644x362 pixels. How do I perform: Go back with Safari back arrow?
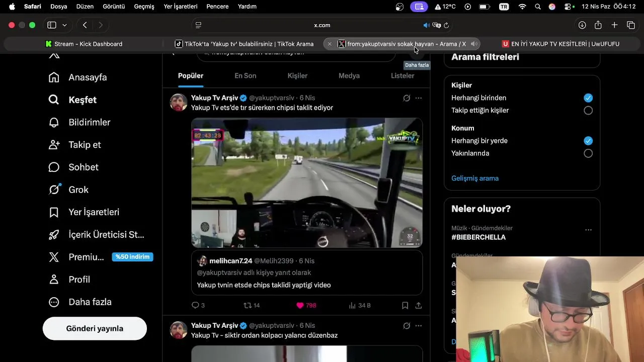pyautogui.click(x=85, y=25)
